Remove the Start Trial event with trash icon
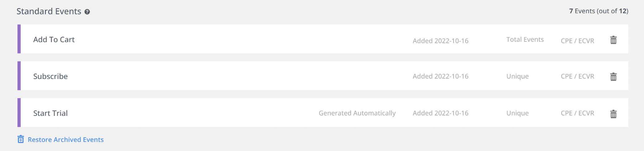The width and height of the screenshot is (644, 151). click(613, 114)
